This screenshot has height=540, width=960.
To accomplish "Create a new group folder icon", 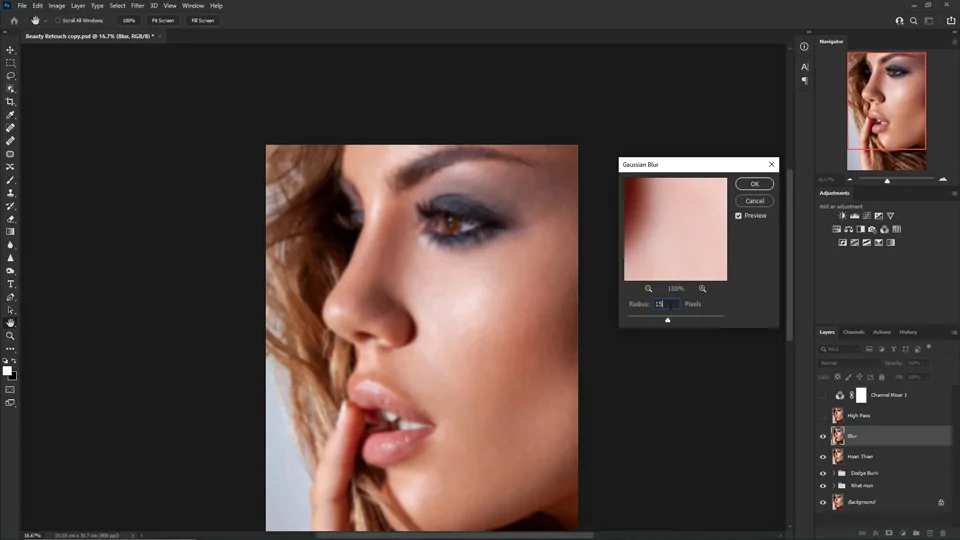I will (916, 533).
